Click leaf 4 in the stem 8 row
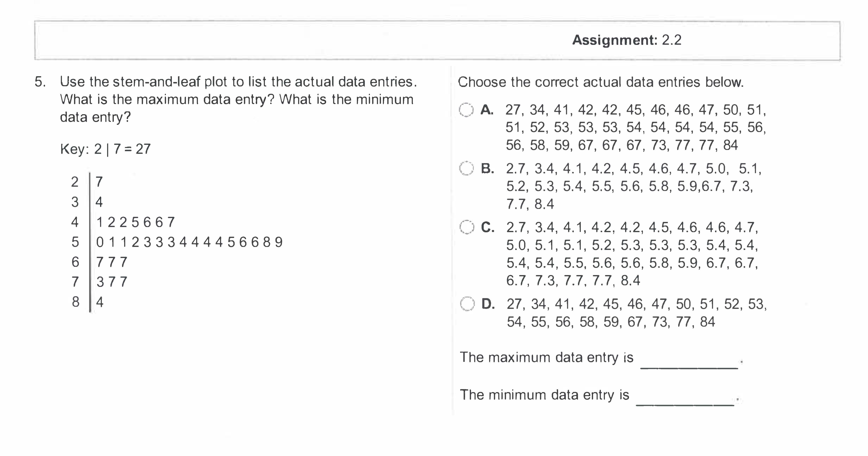Image resolution: width=868 pixels, height=456 pixels. 100,302
